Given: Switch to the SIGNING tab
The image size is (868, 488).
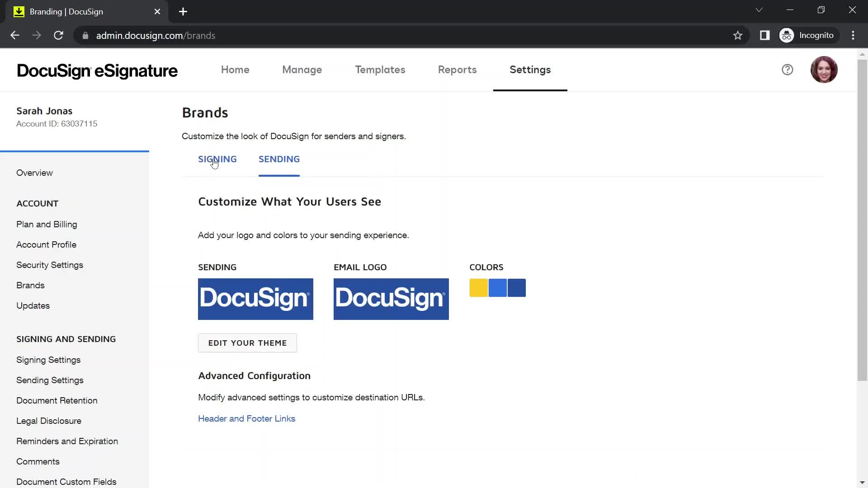Looking at the screenshot, I should (x=217, y=159).
